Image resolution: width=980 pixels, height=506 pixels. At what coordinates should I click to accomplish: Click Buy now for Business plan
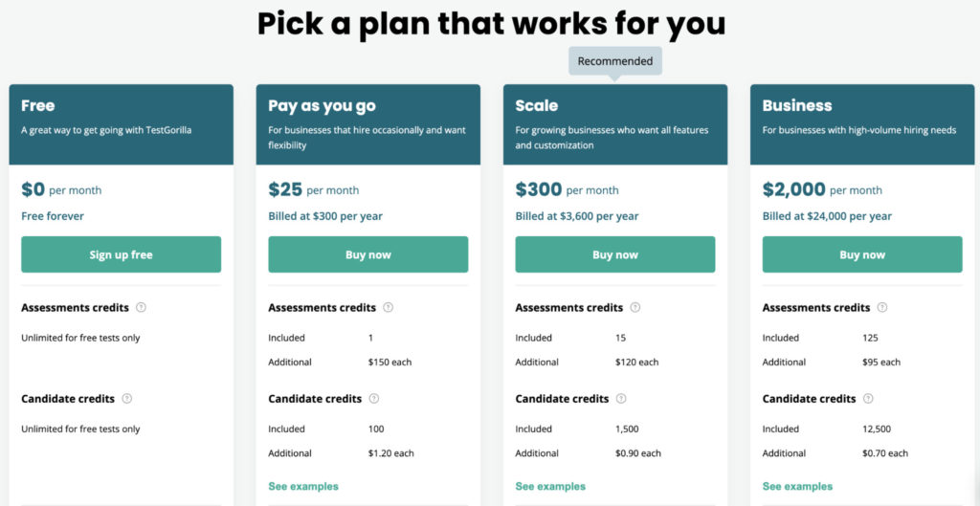click(862, 254)
